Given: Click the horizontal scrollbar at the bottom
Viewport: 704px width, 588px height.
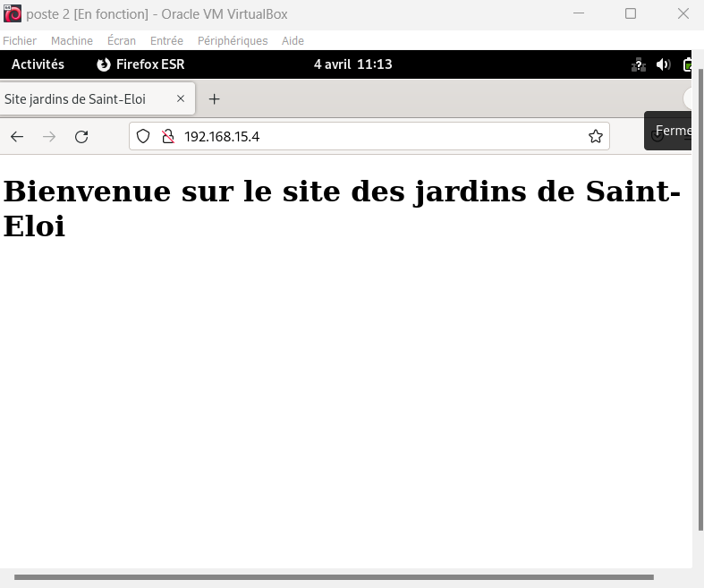Looking at the screenshot, I should pyautogui.click(x=333, y=577).
